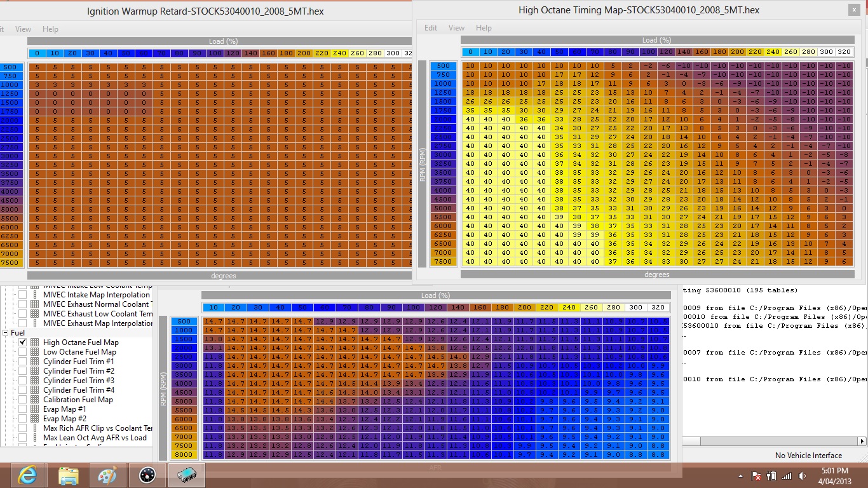Click the grid icon beside Cylinder Fuel Trim #4
Image resolution: width=868 pixels, height=488 pixels.
click(x=34, y=390)
